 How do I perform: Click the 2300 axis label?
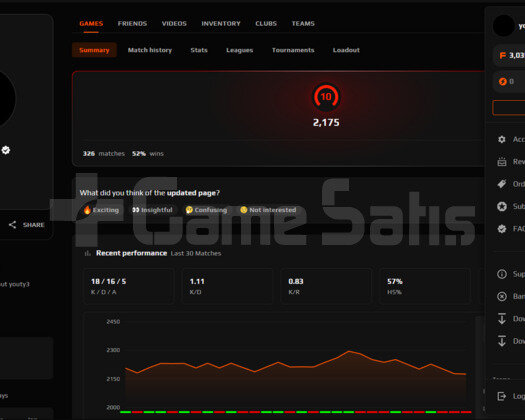coord(113,350)
